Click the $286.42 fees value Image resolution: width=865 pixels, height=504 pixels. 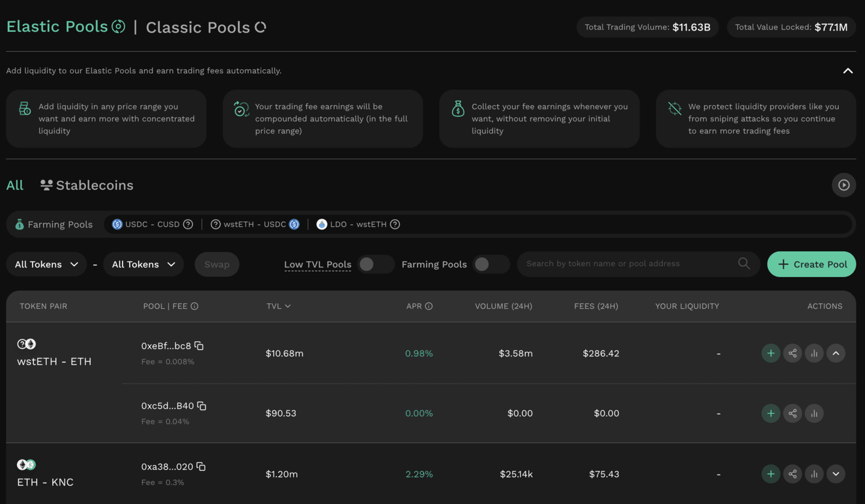pos(601,353)
